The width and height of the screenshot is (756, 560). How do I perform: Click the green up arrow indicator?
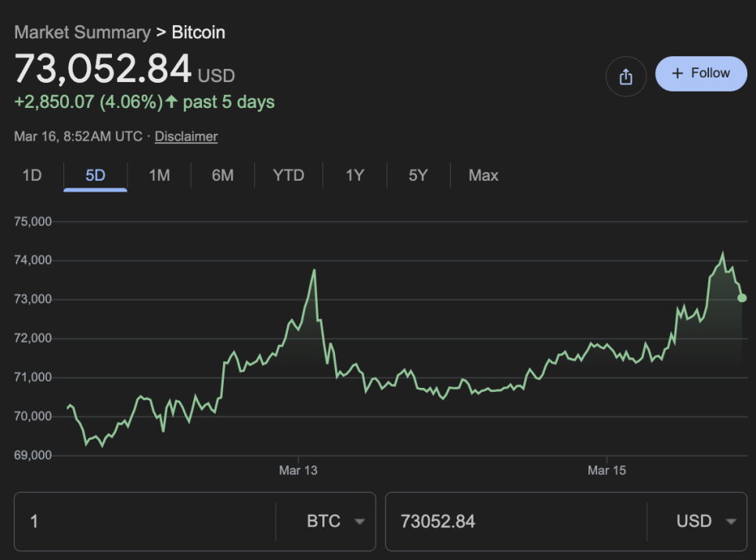(172, 102)
